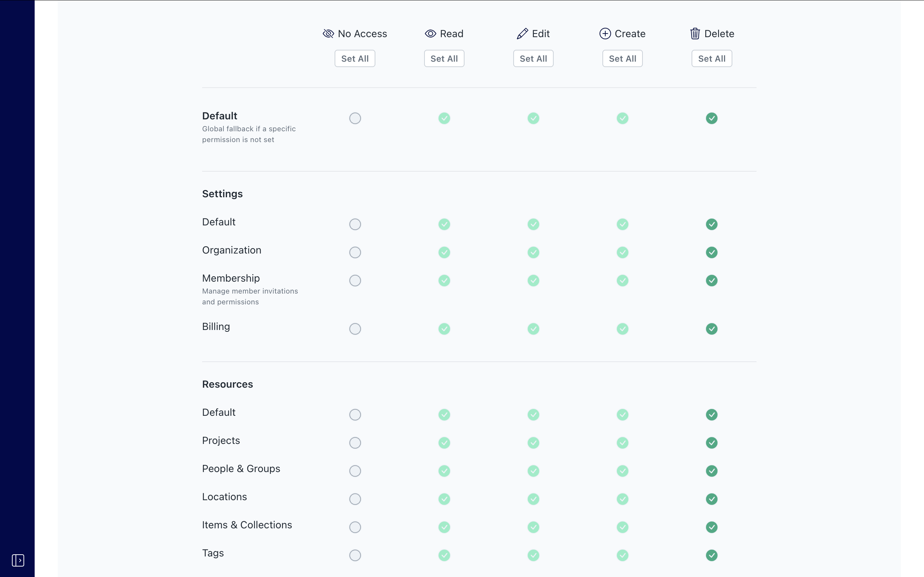This screenshot has width=924, height=577.
Task: Toggle Edit permission for Projects
Action: click(x=533, y=443)
